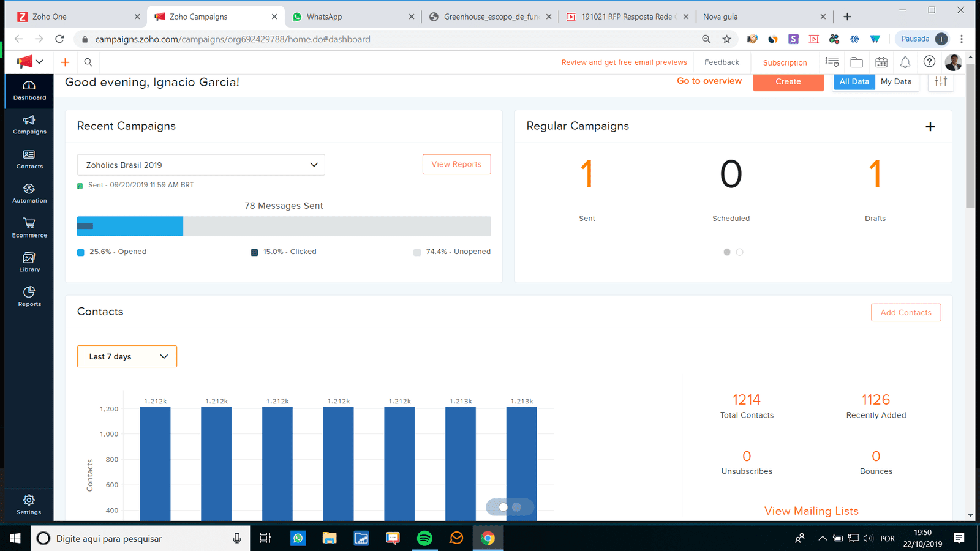Switch to the Greenhouse_escopo tab
Viewport: 980px width, 551px height.
(x=491, y=17)
